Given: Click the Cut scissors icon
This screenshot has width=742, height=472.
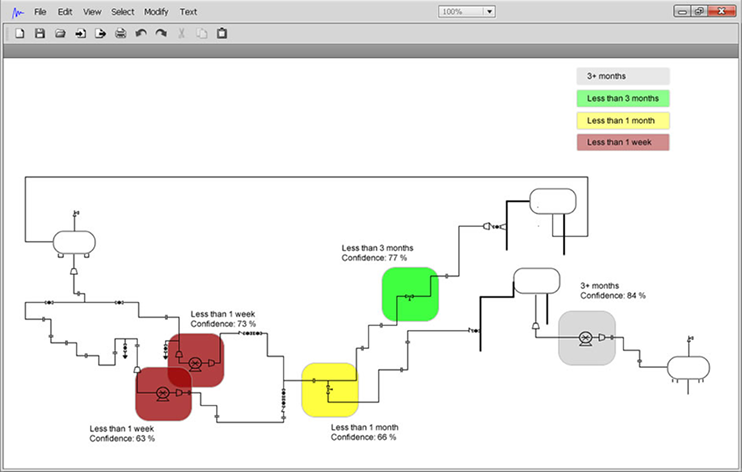Looking at the screenshot, I should 181,33.
